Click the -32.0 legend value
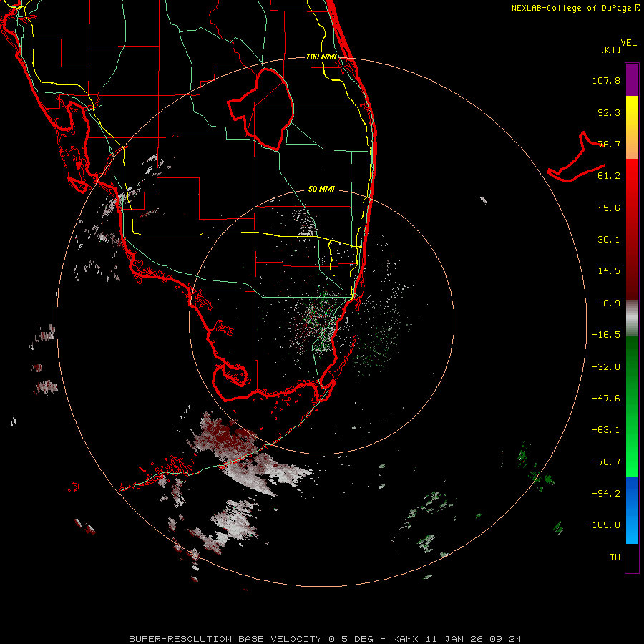 (x=606, y=367)
